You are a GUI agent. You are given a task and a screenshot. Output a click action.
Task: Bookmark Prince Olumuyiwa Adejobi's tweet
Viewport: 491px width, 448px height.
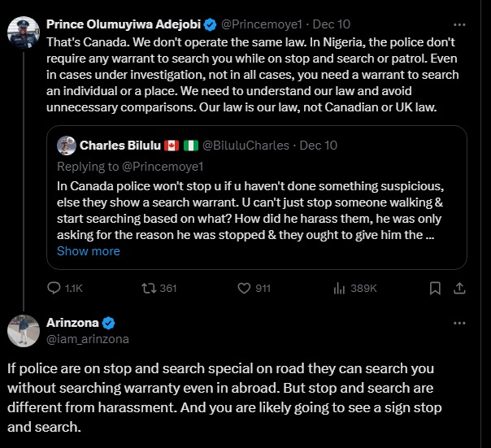tap(435, 288)
